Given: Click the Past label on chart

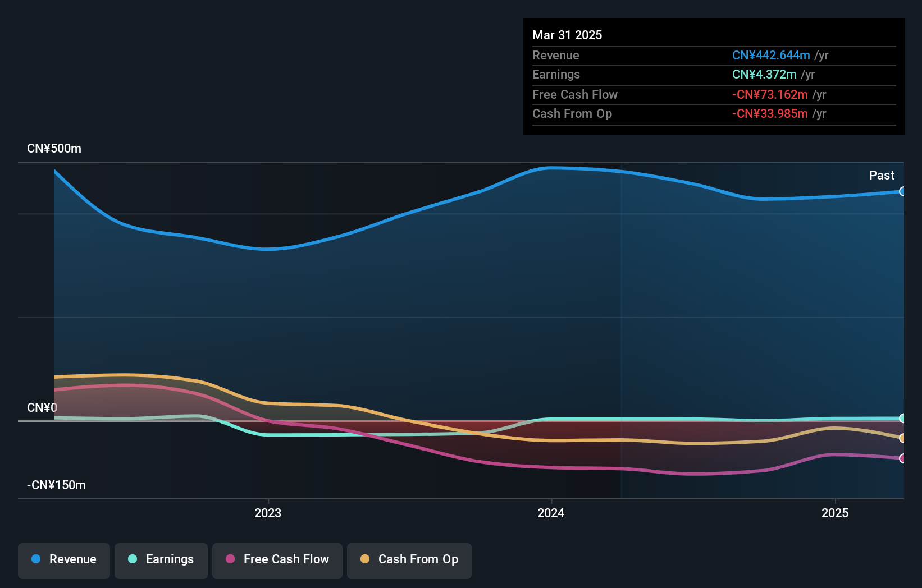Looking at the screenshot, I should [882, 175].
